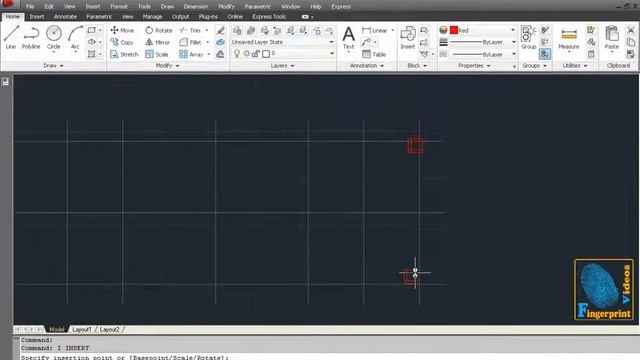Click the Hatch tool icon
The width and height of the screenshot is (640, 360).
pos(91,54)
